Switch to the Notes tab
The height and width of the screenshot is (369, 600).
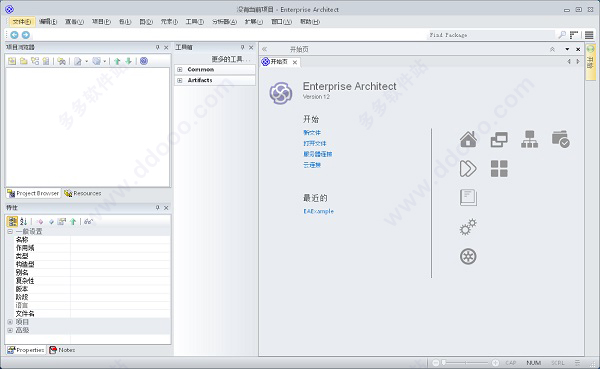pos(62,350)
